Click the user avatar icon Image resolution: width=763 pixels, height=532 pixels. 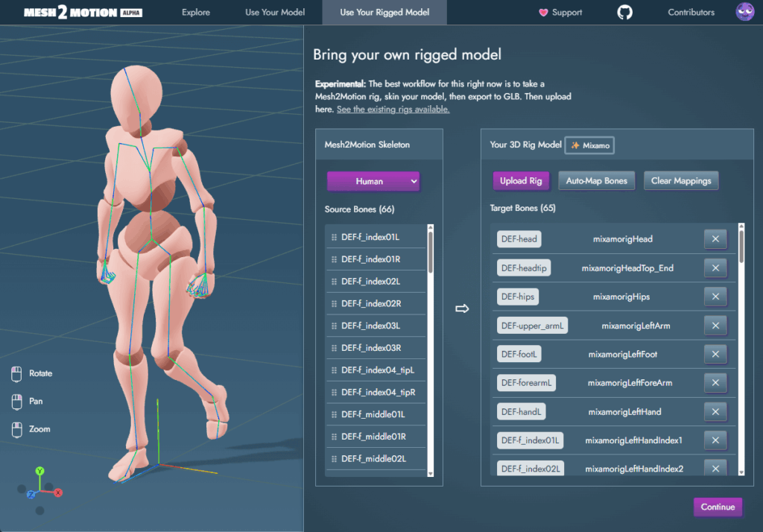[x=744, y=11]
